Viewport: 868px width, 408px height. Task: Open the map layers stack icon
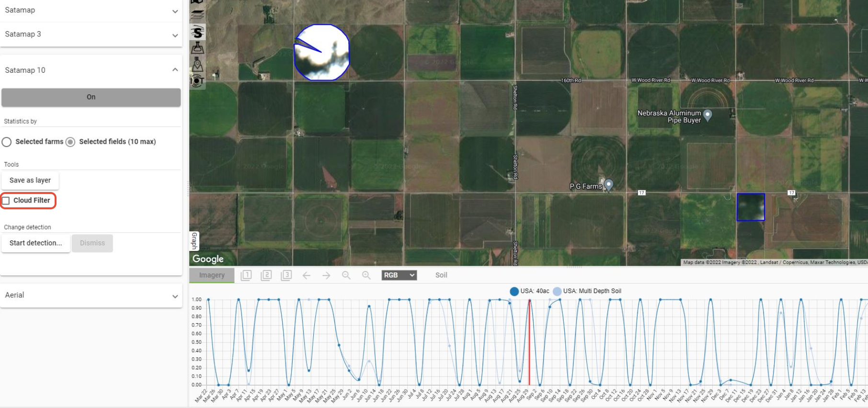tap(197, 15)
